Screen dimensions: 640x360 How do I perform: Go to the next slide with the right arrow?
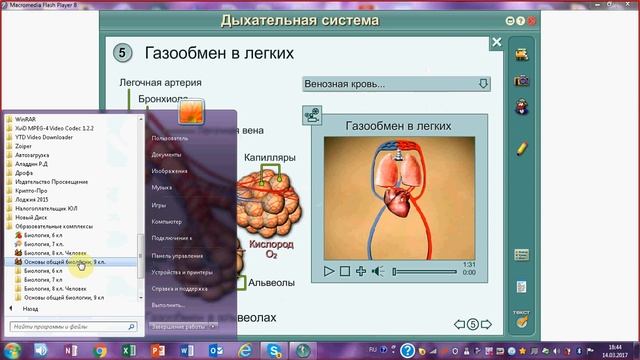tap(486, 324)
